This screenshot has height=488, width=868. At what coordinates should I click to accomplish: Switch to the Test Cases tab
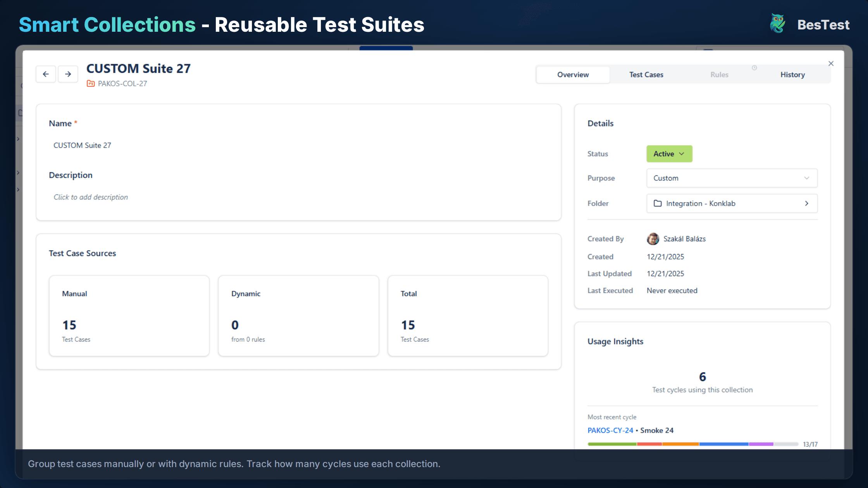646,74
